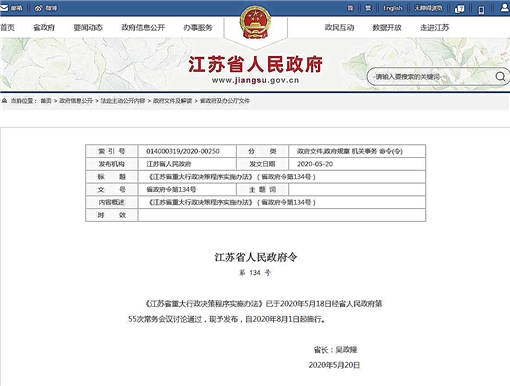Open the 政民互动 menu item
The height and width of the screenshot is (386, 510).
(x=339, y=27)
